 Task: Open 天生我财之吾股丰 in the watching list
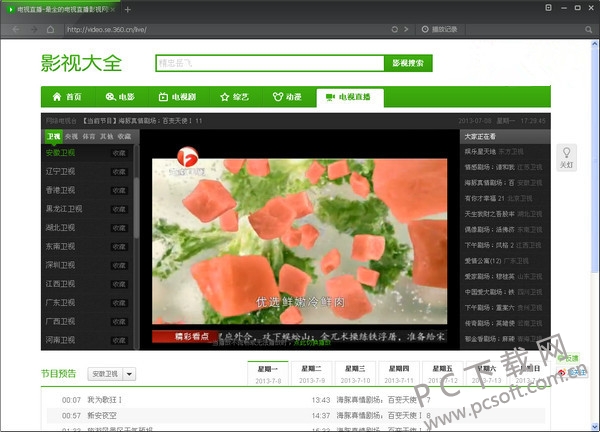(x=489, y=214)
